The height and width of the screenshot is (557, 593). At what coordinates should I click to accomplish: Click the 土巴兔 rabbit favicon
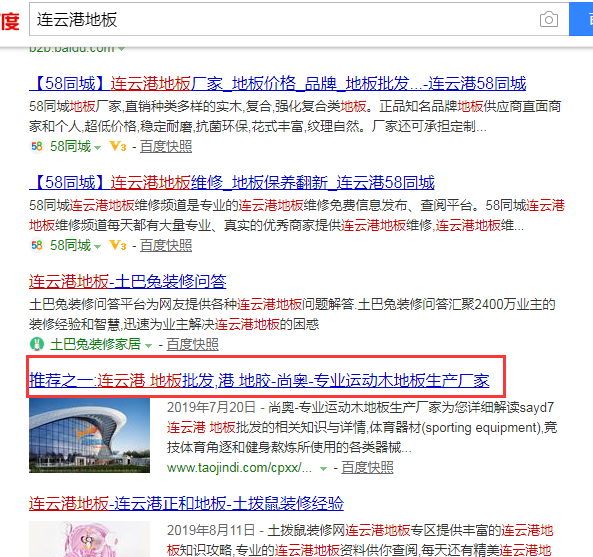37,344
